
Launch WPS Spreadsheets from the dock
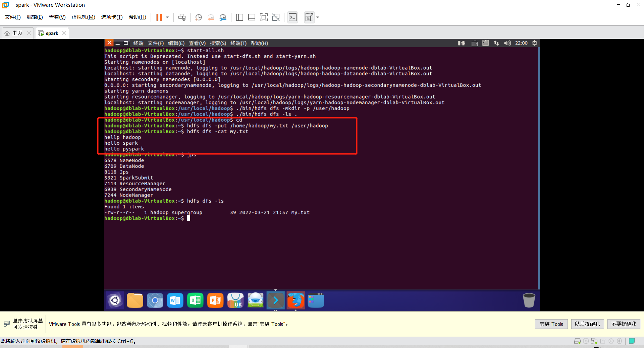195,300
